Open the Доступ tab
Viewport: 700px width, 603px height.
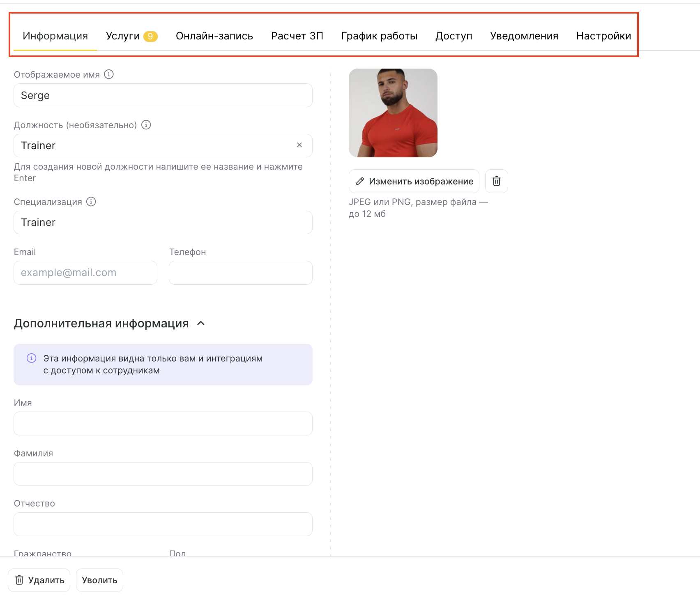click(454, 36)
